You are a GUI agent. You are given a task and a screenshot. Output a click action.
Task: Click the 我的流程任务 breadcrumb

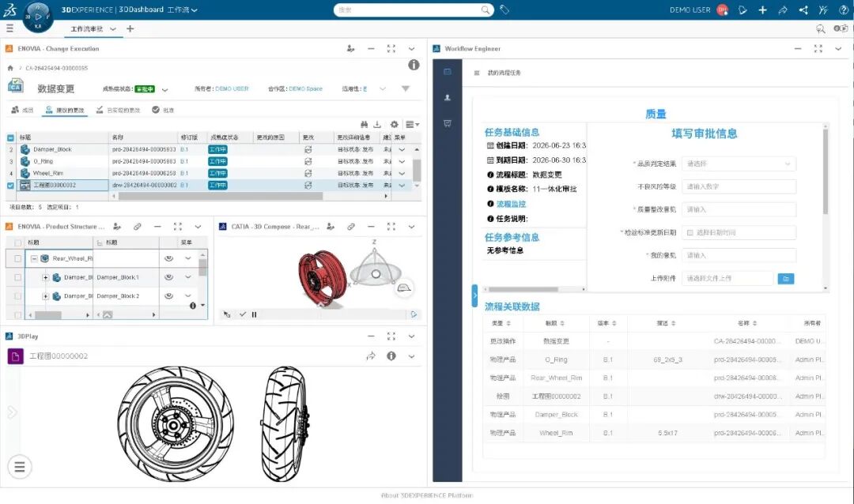coord(504,73)
